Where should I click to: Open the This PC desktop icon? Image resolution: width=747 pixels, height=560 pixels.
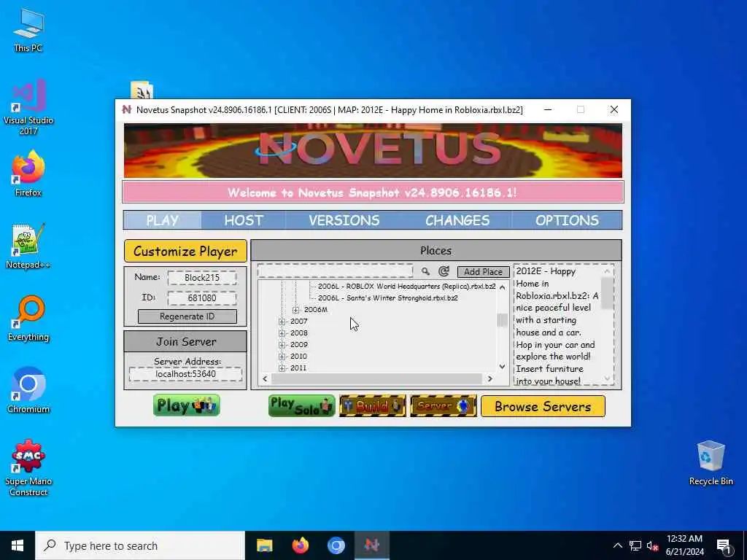[28, 31]
